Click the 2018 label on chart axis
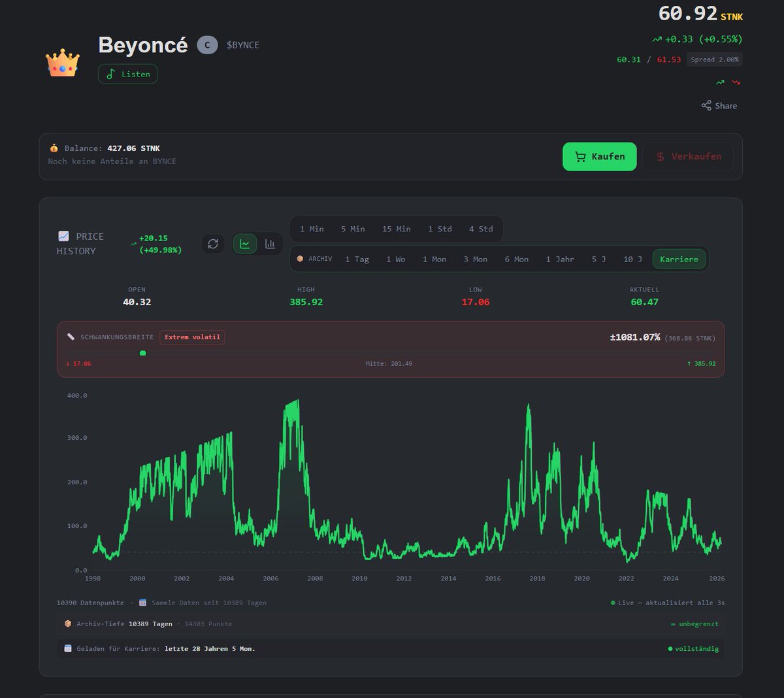784x698 pixels. 537,578
